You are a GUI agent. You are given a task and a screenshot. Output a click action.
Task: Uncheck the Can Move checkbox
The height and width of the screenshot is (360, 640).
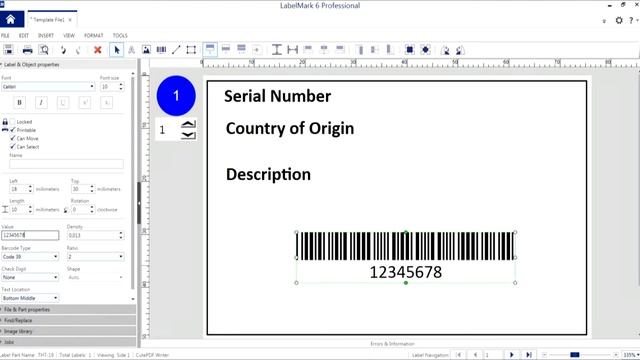12,138
